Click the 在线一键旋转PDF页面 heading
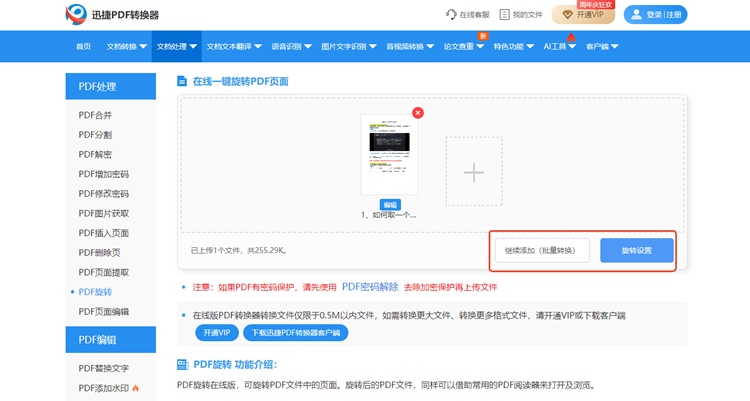 (x=240, y=81)
